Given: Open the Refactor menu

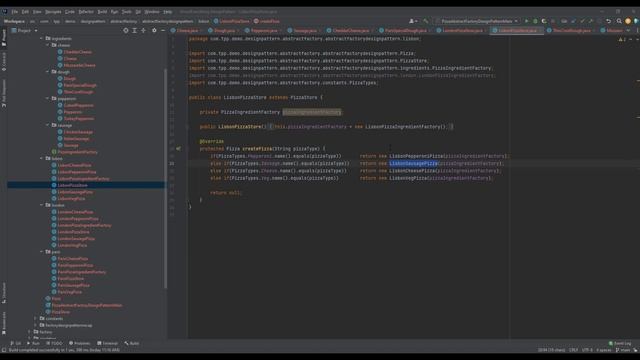Looking at the screenshot, I should tap(86, 12).
